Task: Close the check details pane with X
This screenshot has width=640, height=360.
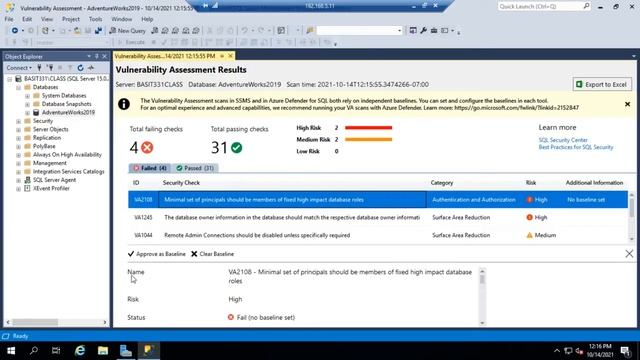Action: tap(629, 254)
